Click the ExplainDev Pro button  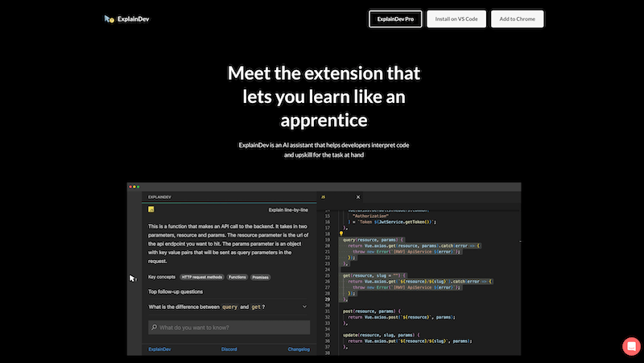395,19
